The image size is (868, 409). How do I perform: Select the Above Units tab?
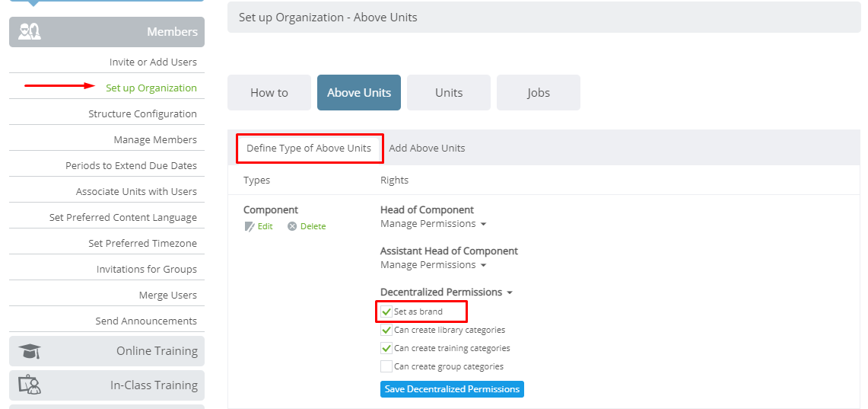pos(359,93)
